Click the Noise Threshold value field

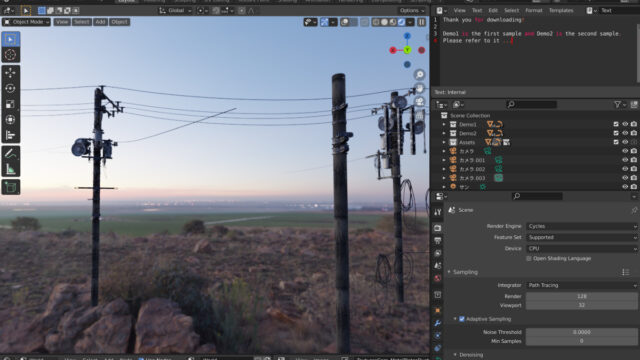581,332
